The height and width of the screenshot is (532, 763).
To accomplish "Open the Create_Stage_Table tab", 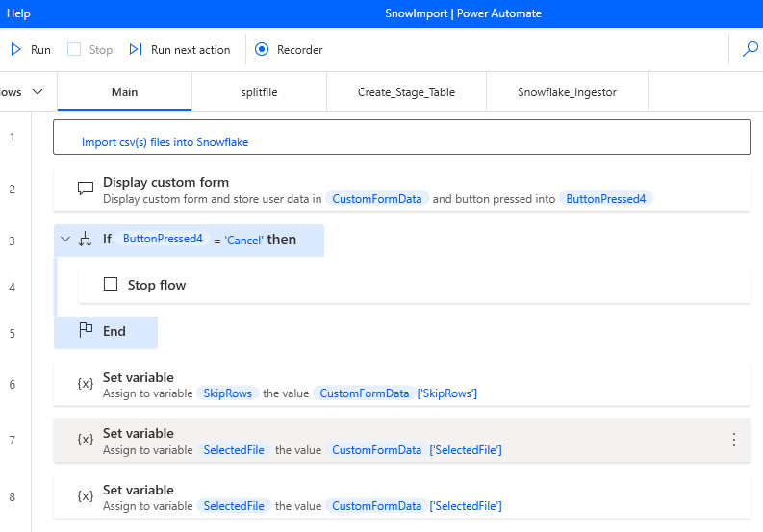I will tap(406, 92).
